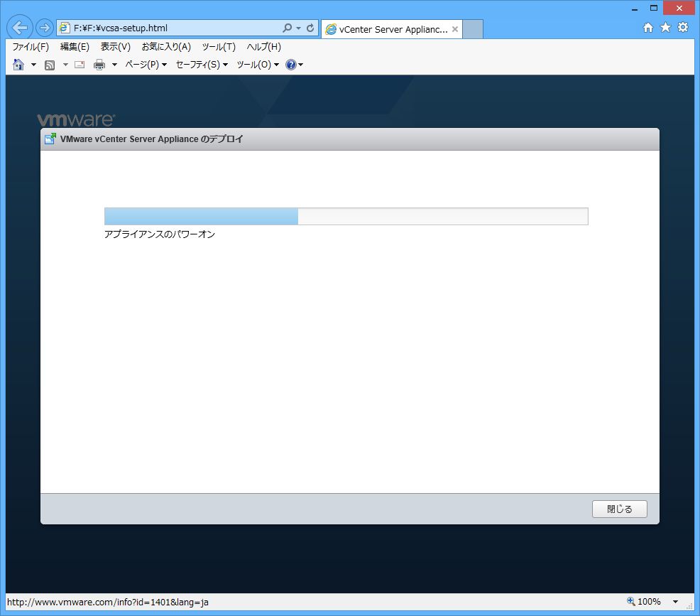
Task: Refresh the page with the reload icon
Action: pos(310,28)
